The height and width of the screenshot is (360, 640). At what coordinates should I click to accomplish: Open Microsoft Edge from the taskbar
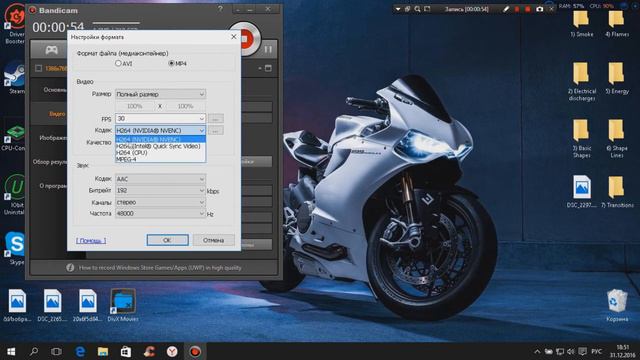pyautogui.click(x=80, y=351)
